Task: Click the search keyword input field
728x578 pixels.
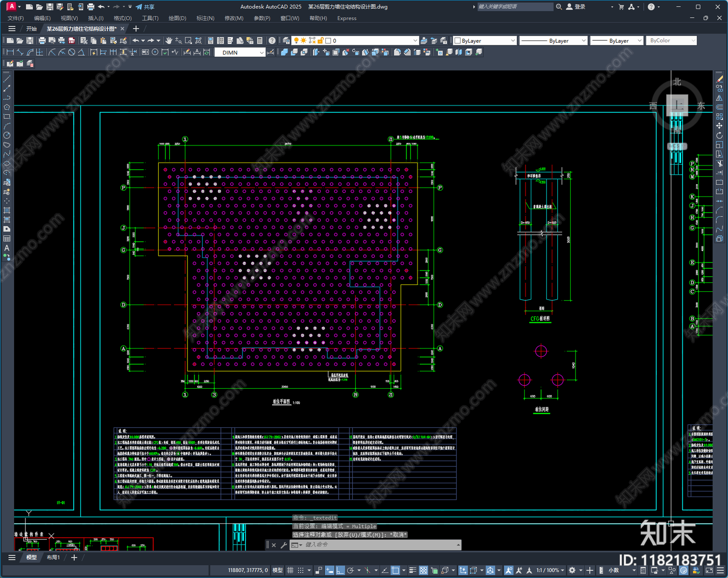Action: point(515,7)
